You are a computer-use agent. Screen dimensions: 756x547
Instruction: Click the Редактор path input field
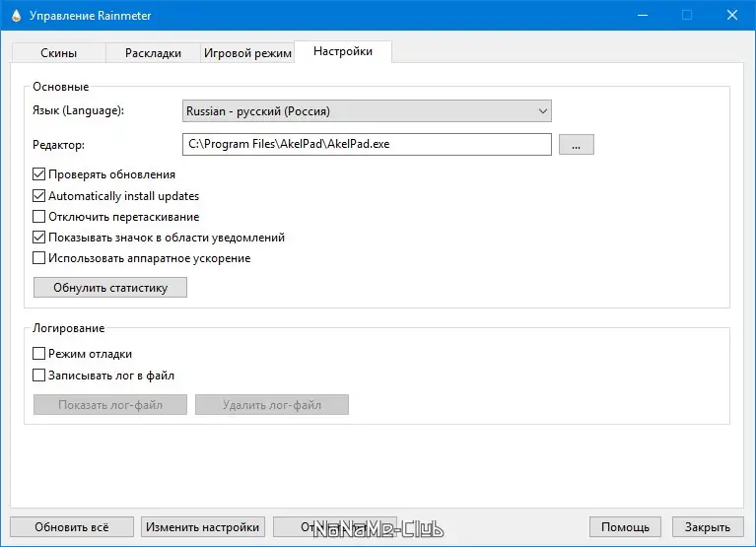point(367,145)
